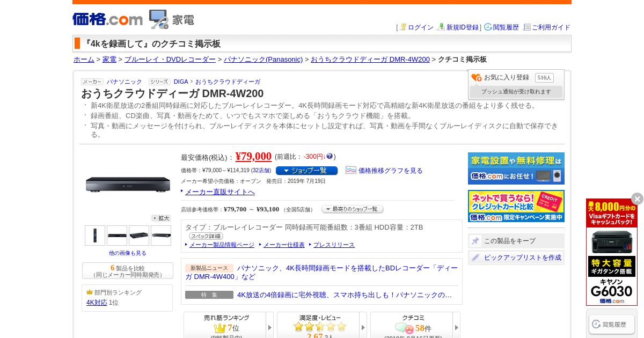Click the 売れ筋ランキング crown icon
The width and height of the screenshot is (644, 338).
point(220,328)
